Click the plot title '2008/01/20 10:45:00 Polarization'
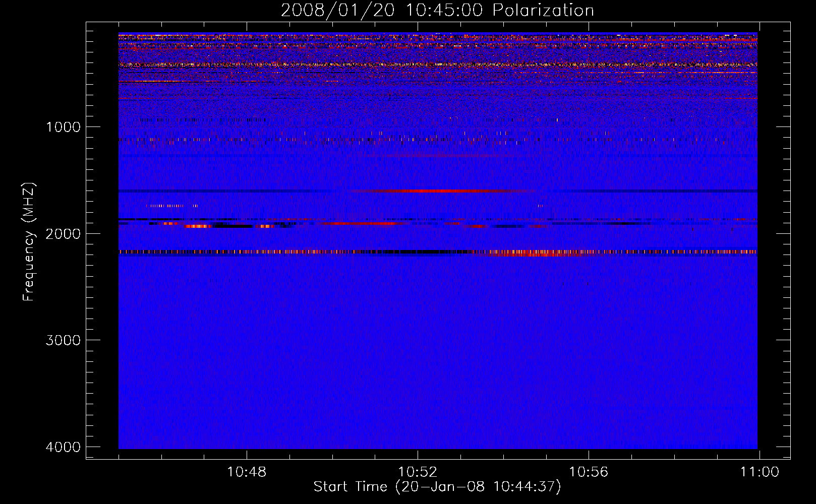The image size is (816, 504). (437, 11)
